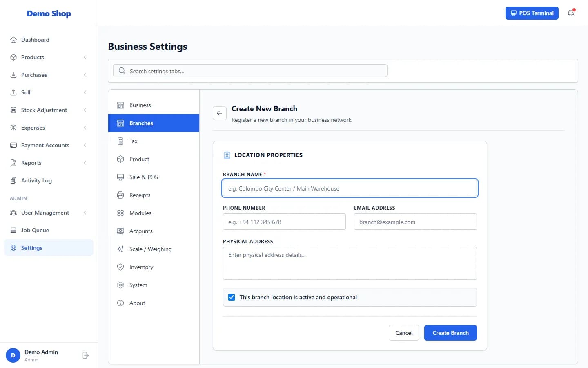Image resolution: width=588 pixels, height=368 pixels.
Task: Click the Job Queue list icon
Action: [x=13, y=230]
